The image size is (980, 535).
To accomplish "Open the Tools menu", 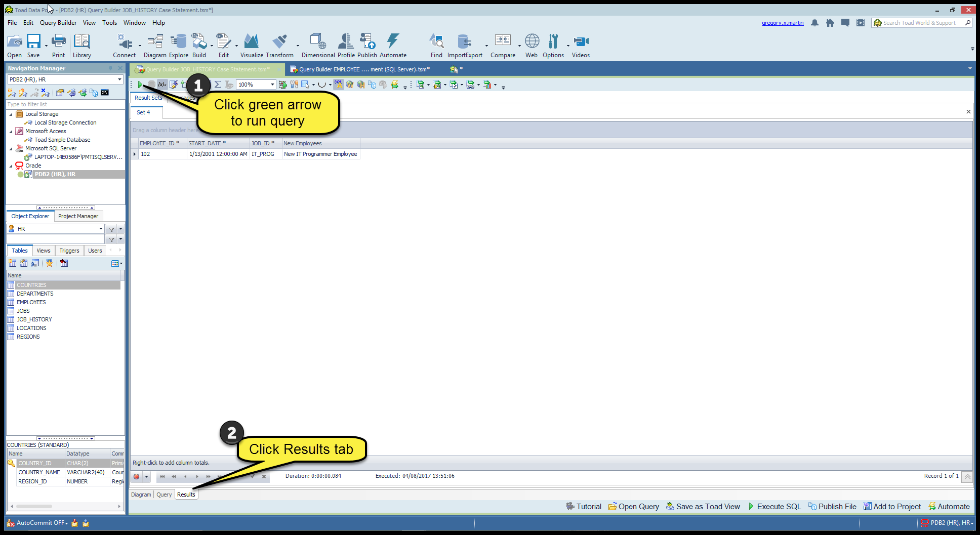I will 109,23.
